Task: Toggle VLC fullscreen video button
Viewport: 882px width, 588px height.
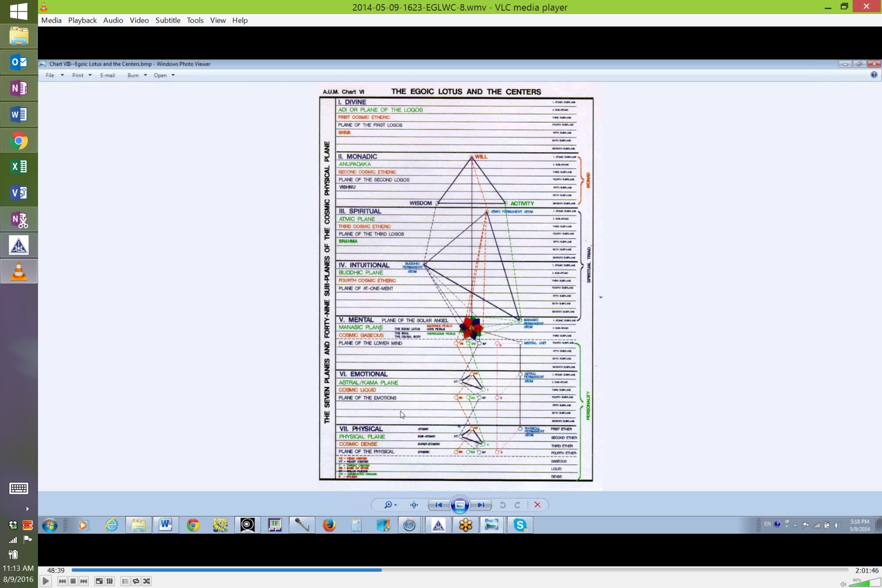Action: (99, 581)
